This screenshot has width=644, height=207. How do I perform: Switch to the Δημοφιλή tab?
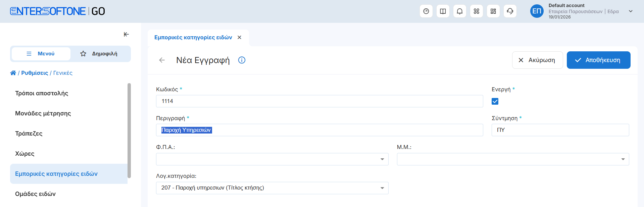pyautogui.click(x=100, y=54)
